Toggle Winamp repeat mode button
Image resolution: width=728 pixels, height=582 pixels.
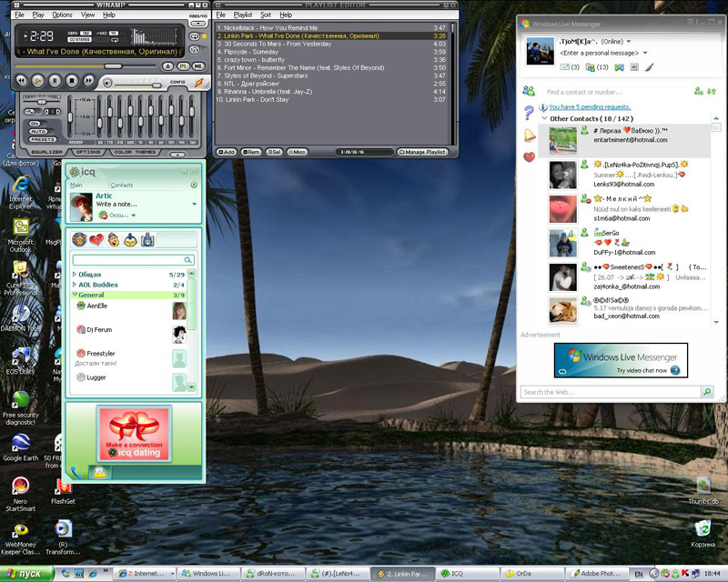click(195, 36)
